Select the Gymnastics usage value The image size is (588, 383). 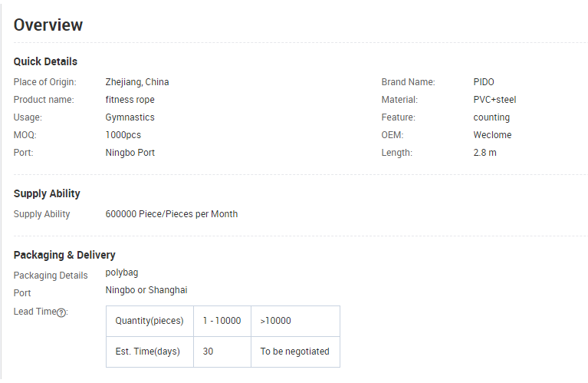130,117
